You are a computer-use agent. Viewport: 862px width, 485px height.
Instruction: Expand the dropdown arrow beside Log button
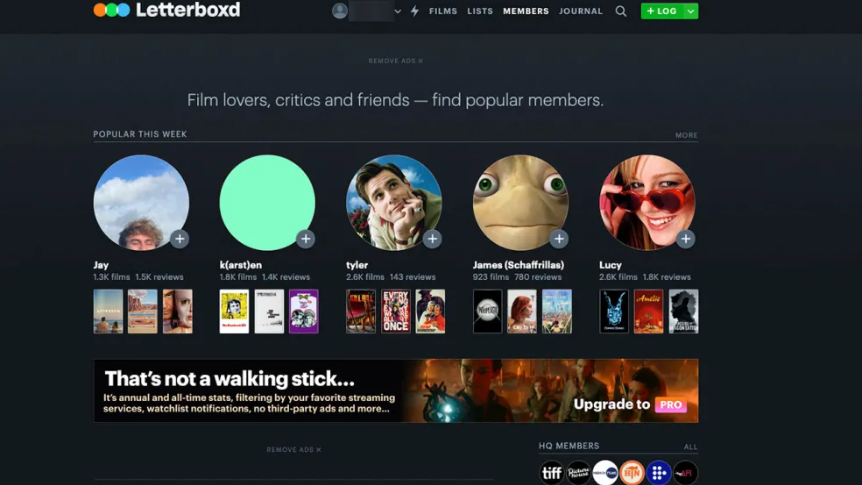coord(690,11)
